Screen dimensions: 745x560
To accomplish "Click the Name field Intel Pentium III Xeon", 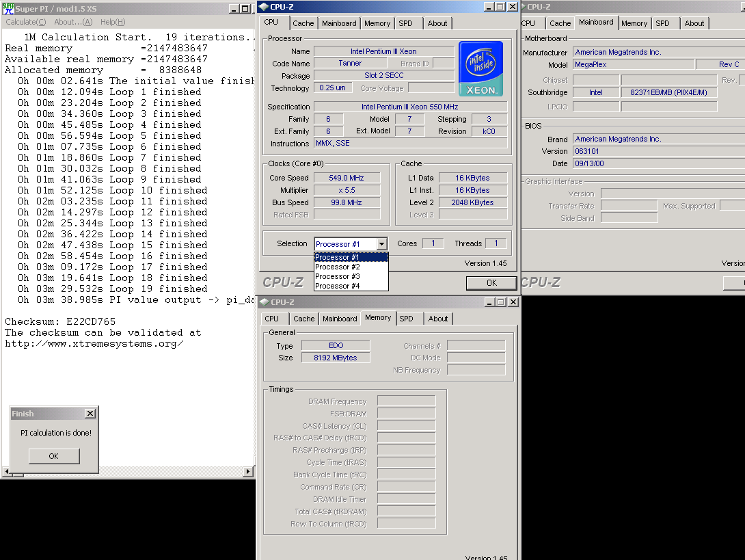I will [x=384, y=51].
